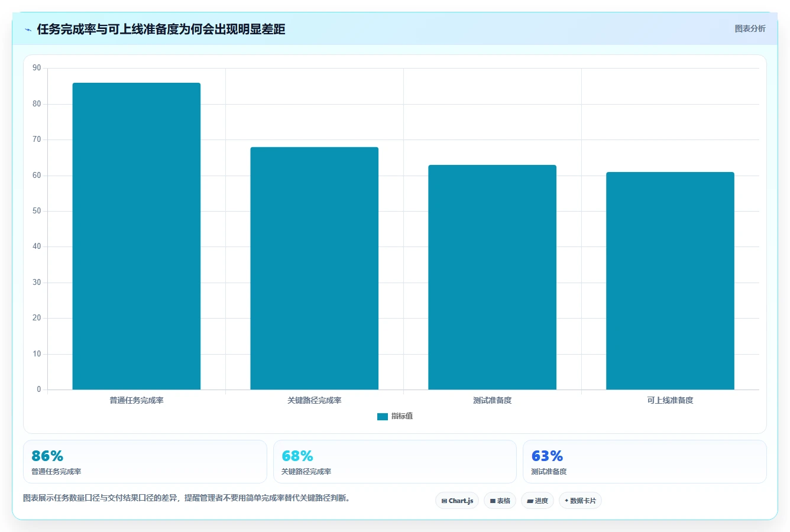This screenshot has width=790, height=532.
Task: Click the 普通任务完成率 bar in the chart
Action: [137, 236]
